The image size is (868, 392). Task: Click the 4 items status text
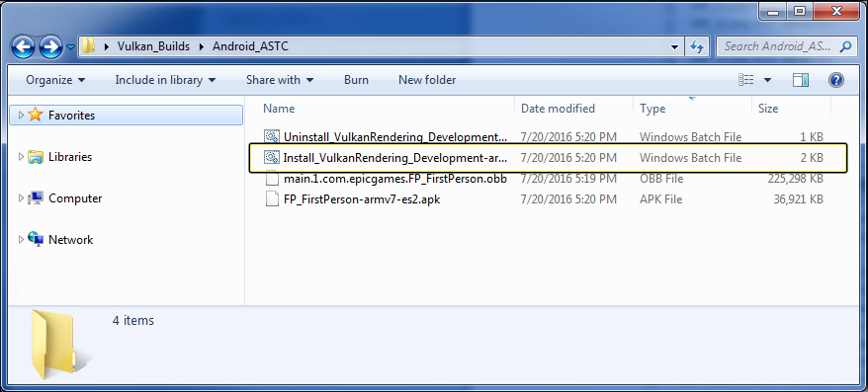click(132, 320)
